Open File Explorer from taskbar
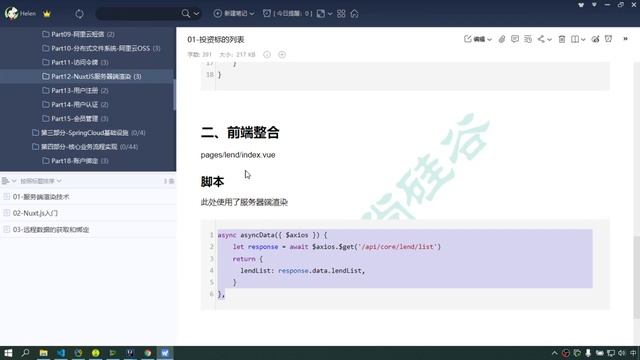Viewport: 640px width, 360px height. (43, 353)
